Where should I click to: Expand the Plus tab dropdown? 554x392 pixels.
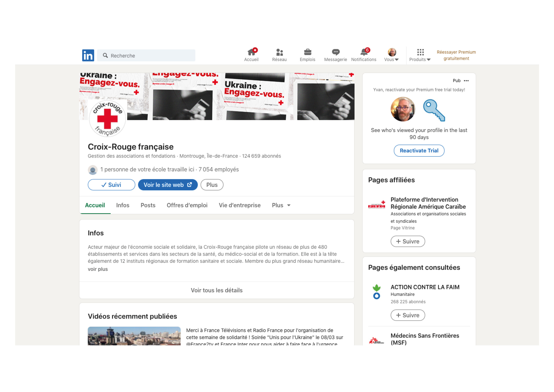281,205
